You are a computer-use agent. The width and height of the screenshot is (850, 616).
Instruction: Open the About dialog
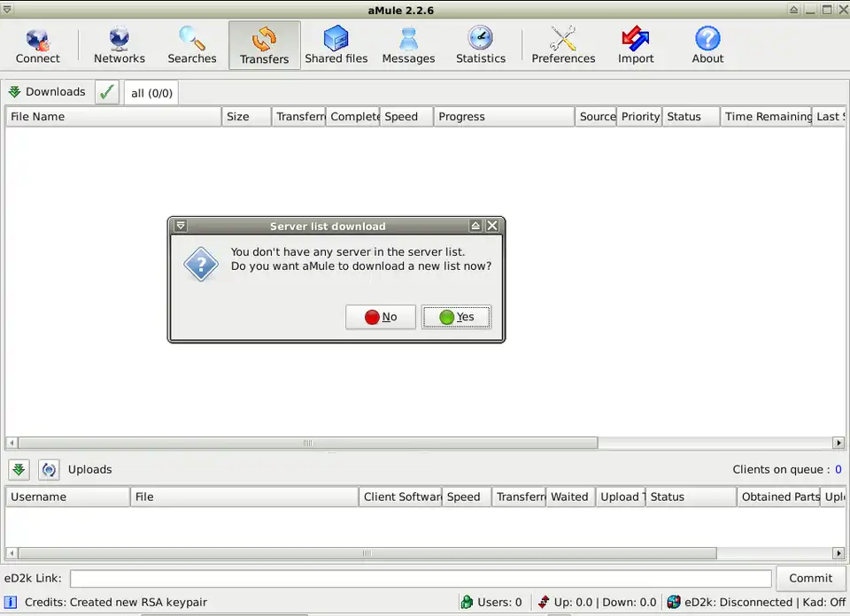[x=707, y=46]
